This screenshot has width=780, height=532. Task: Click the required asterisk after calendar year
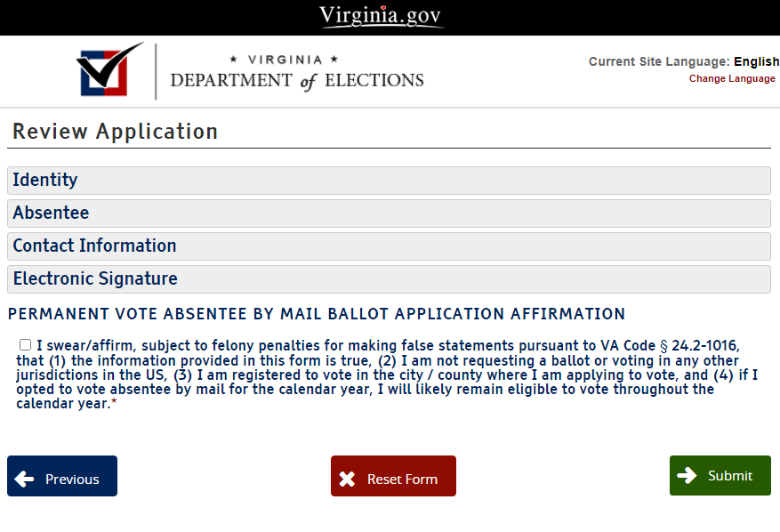(114, 404)
